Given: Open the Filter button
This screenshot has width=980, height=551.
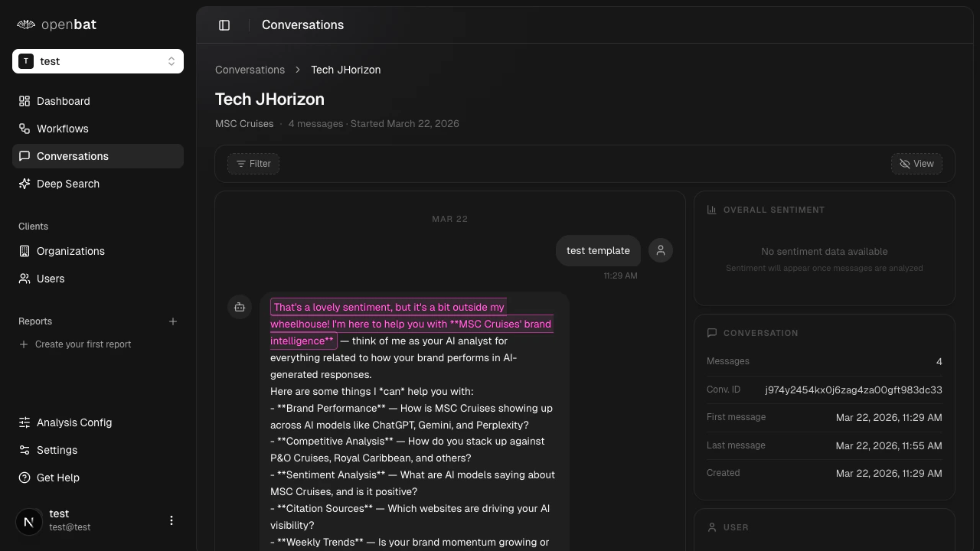Looking at the screenshot, I should 253,164.
